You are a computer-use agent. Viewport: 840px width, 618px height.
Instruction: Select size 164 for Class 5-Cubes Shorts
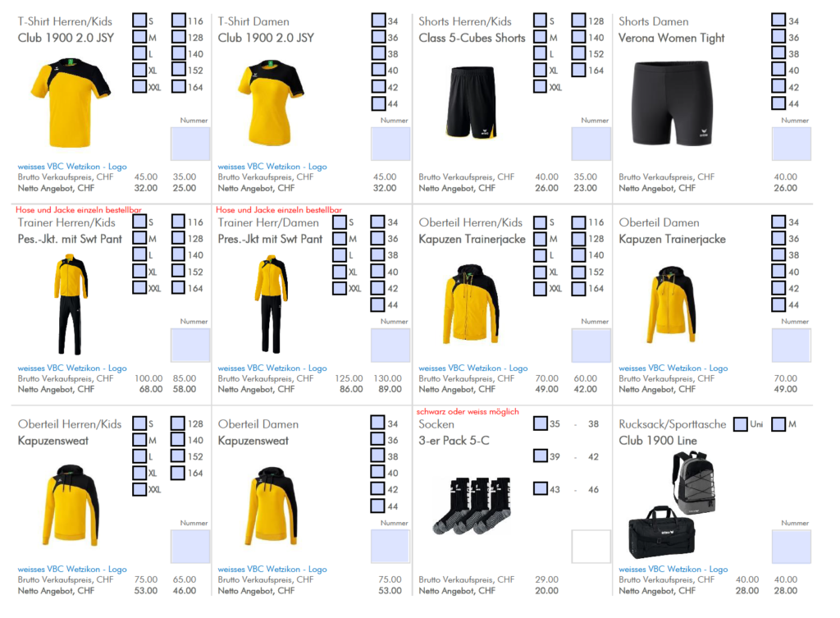(578, 70)
